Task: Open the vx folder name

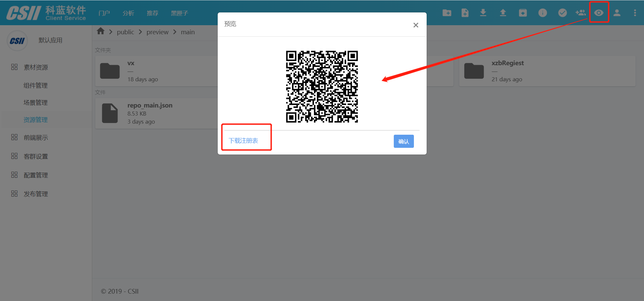Action: point(131,63)
